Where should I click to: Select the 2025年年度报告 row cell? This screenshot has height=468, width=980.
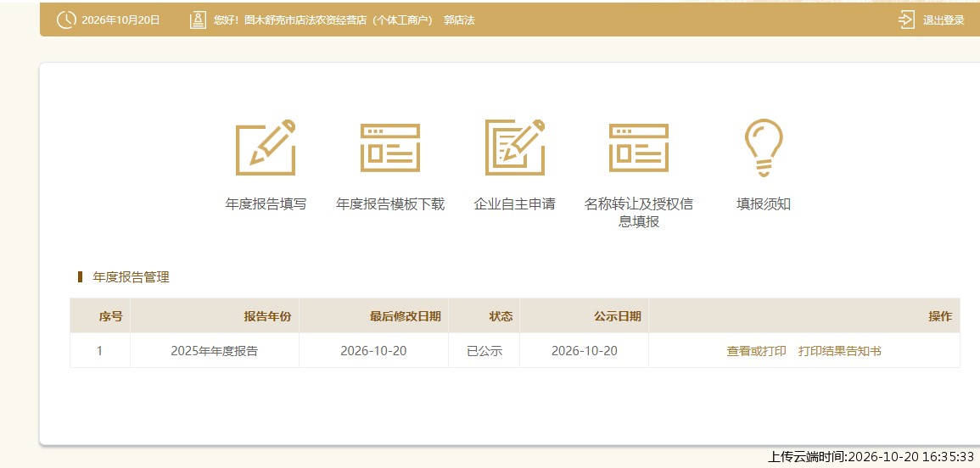coord(215,351)
